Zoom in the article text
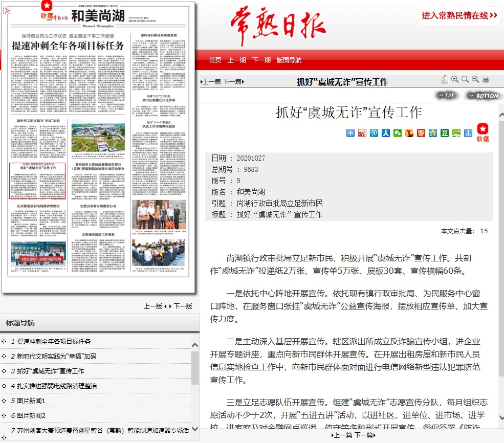Viewport: 504px width, 443px height. click(x=455, y=79)
